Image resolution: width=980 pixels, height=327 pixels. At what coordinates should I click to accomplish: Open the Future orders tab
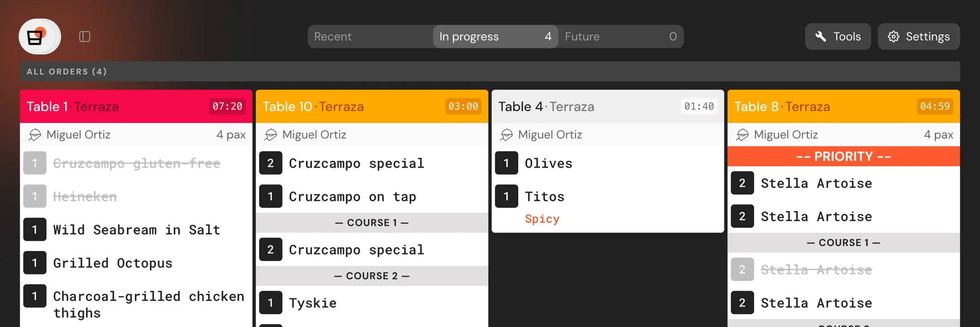(621, 37)
